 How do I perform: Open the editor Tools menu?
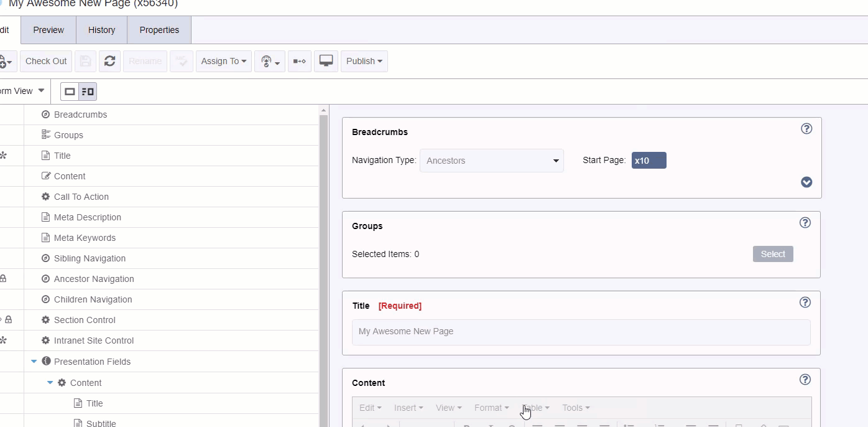[576, 408]
